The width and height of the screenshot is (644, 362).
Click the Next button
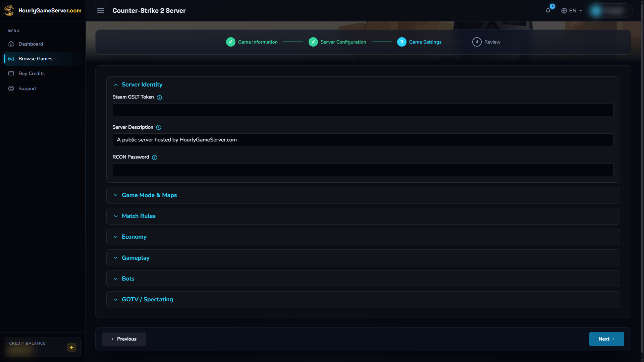point(606,339)
